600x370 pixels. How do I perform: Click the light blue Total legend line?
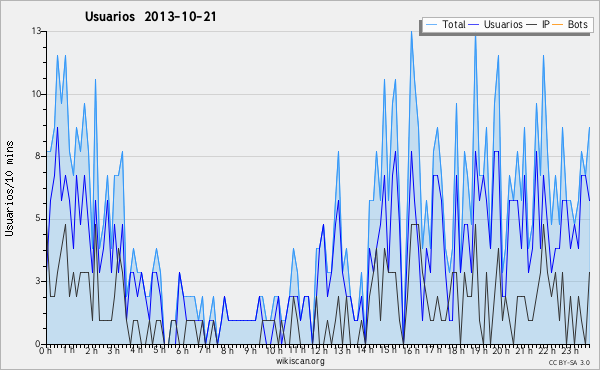(431, 25)
